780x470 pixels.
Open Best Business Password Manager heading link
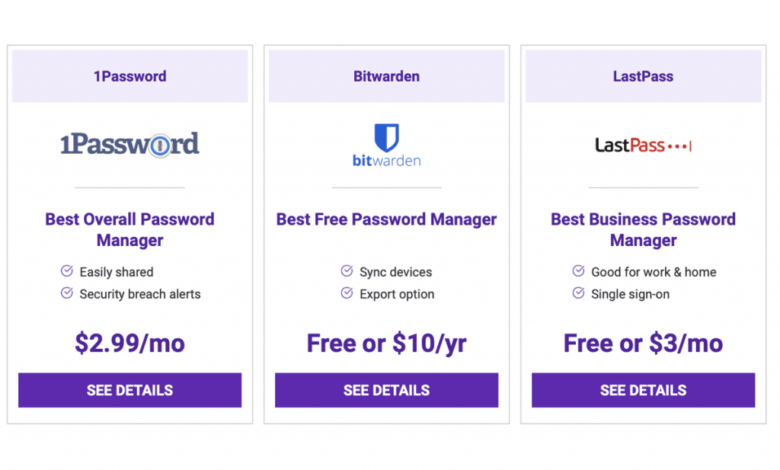pos(643,230)
